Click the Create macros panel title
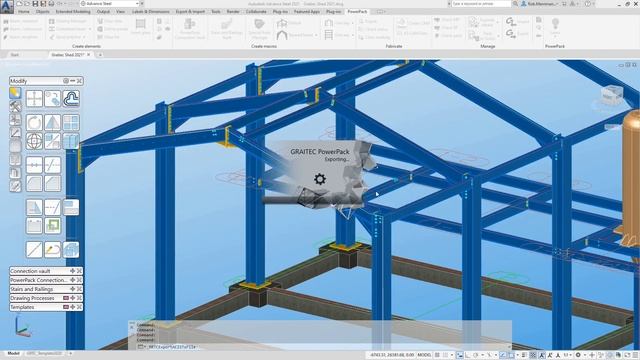The image size is (640, 360). point(264,46)
